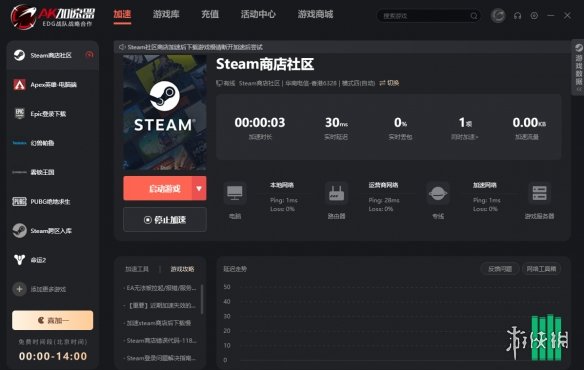The image size is (584, 370).
Task: Open the Steam登录问题解决指南 guide
Action: [160, 358]
